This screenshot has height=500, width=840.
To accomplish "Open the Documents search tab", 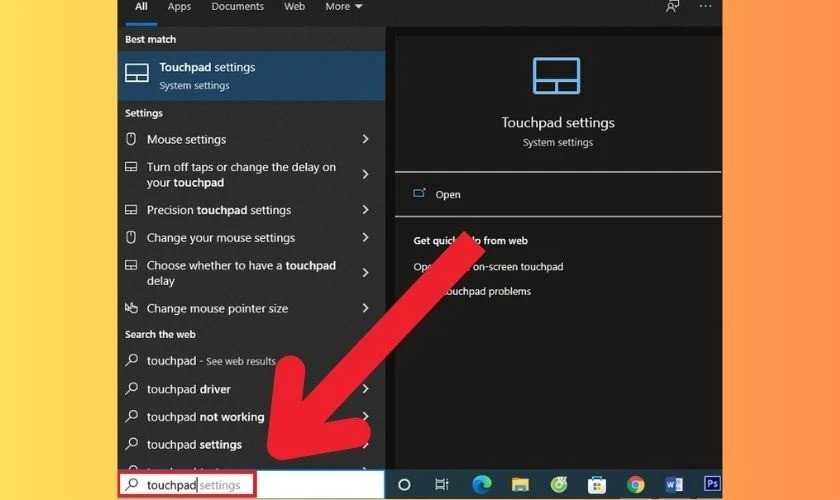I will (237, 7).
